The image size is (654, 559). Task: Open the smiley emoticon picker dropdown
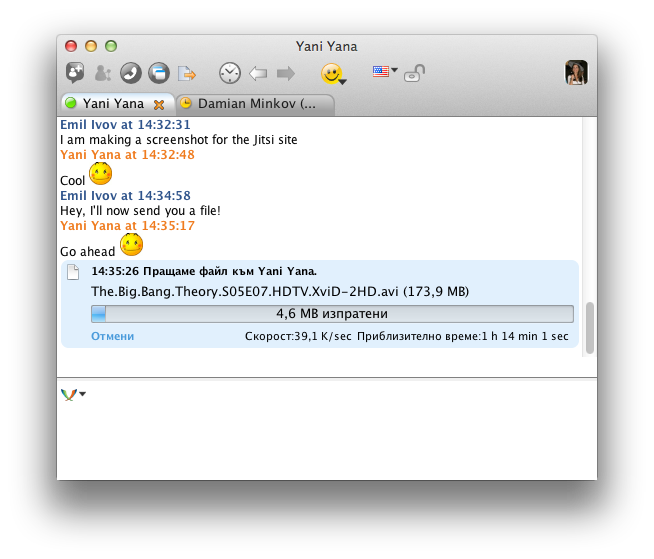[333, 74]
